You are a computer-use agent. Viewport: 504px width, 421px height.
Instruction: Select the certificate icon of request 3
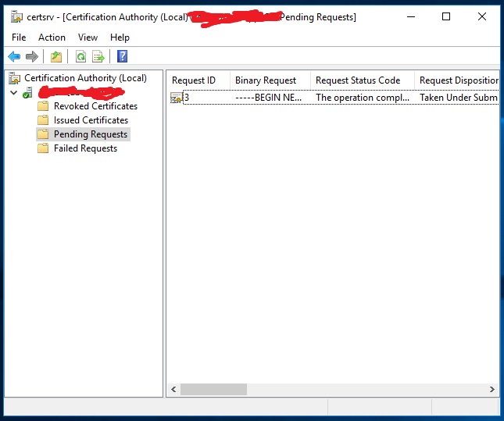(x=177, y=98)
